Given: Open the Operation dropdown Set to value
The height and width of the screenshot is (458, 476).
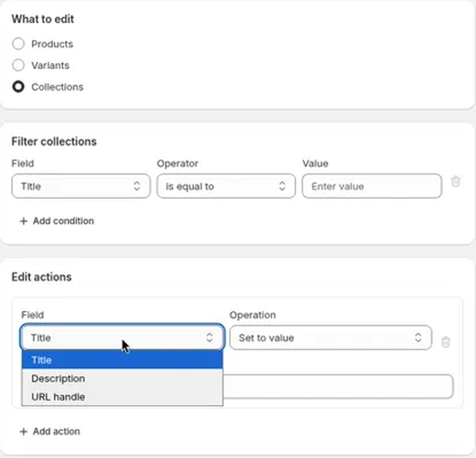Looking at the screenshot, I should (x=330, y=337).
